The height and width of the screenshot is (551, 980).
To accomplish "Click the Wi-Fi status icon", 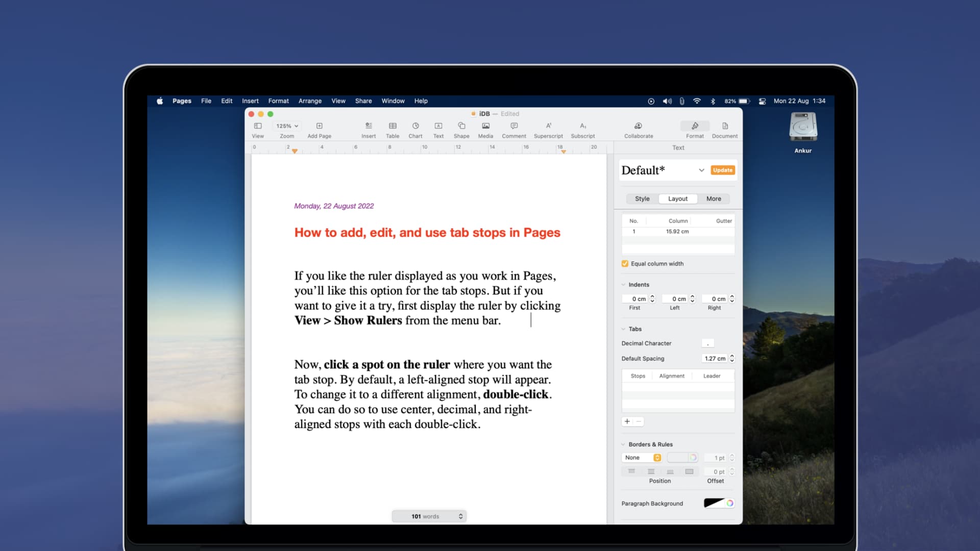I will click(x=697, y=101).
